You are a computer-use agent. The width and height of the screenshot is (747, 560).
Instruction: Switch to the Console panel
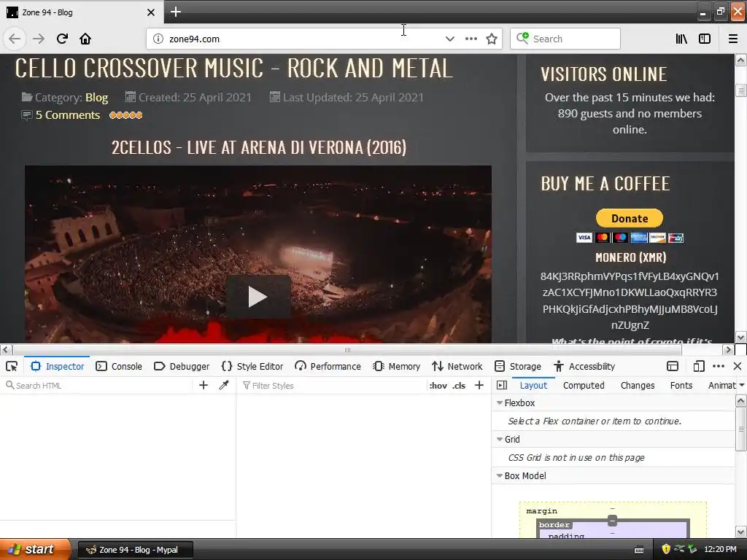(x=119, y=366)
